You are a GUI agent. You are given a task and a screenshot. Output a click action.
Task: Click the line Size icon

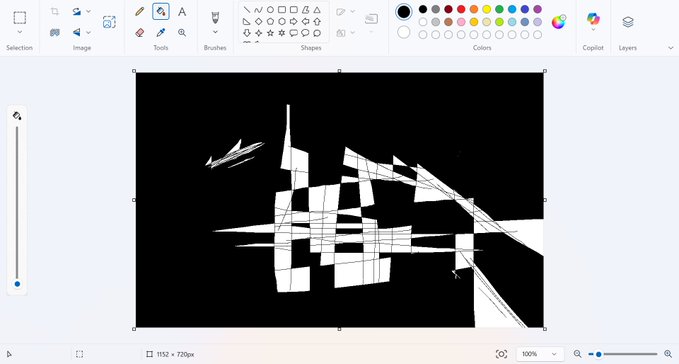pyautogui.click(x=371, y=18)
